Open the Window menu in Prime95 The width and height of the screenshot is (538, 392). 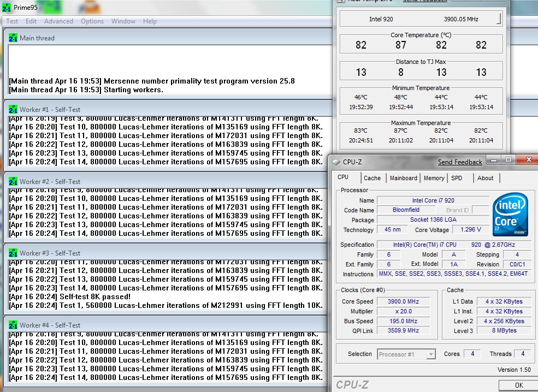123,21
